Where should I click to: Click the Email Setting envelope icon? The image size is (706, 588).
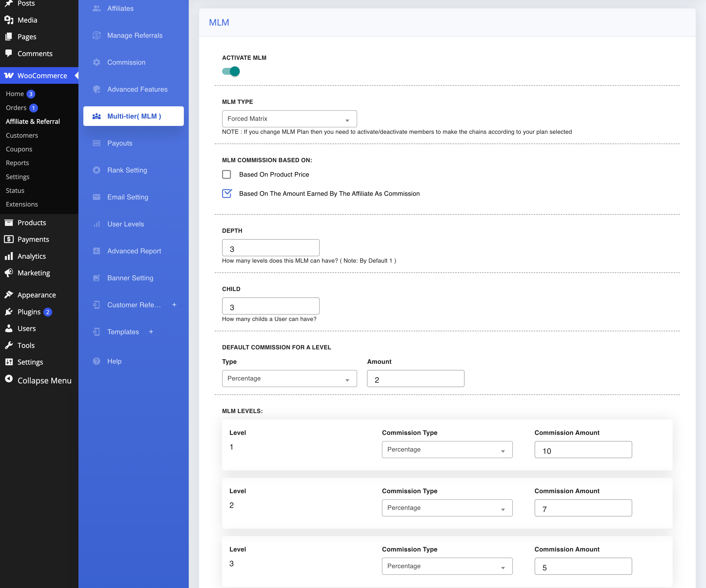(97, 197)
